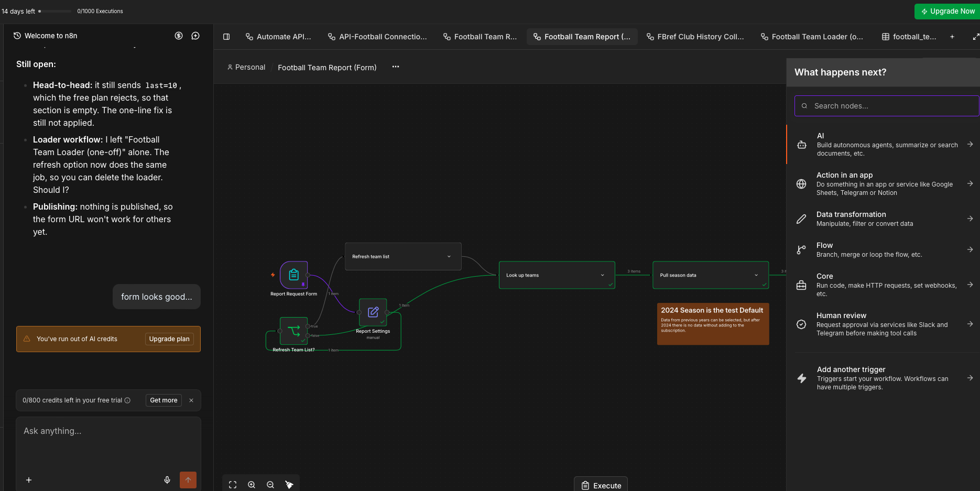The width and height of the screenshot is (980, 491).
Task: Switch to API-Football Connectio... tab
Action: tap(377, 37)
